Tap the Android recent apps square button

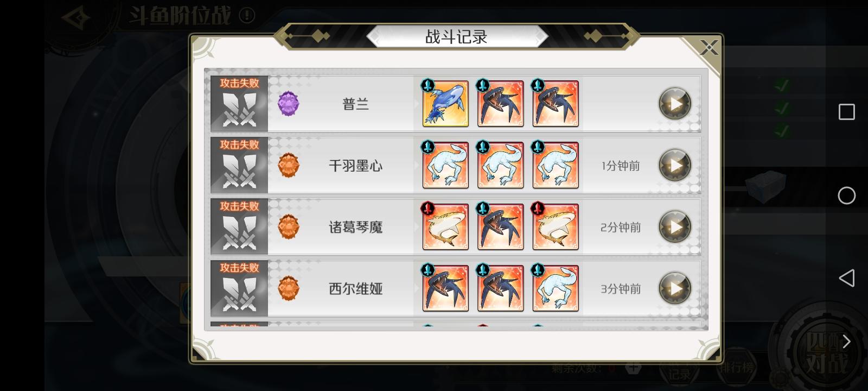pyautogui.click(x=846, y=112)
